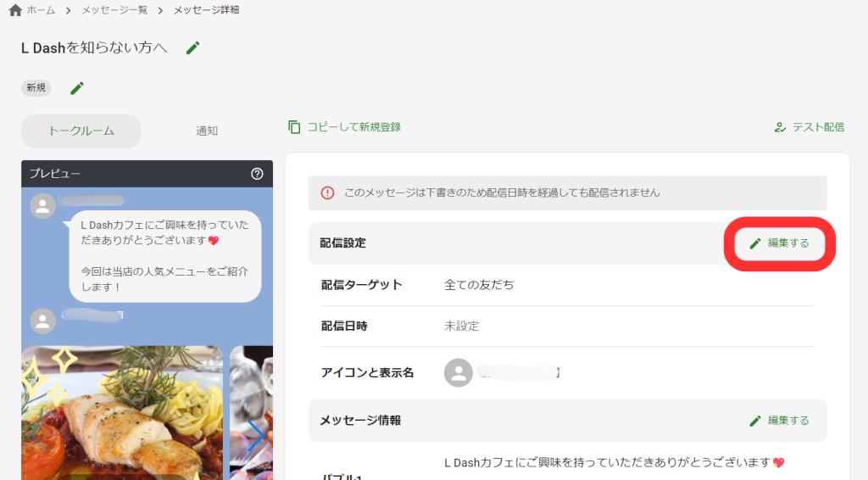This screenshot has width=868, height=480.
Task: Click pencil icon of 配信設定 編集する
Action: (x=755, y=243)
